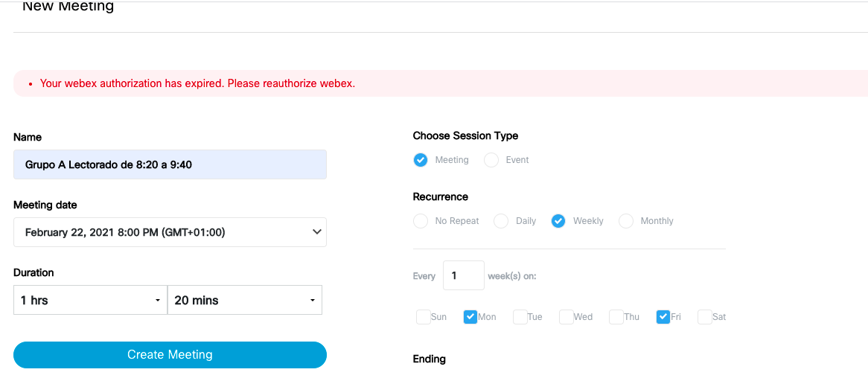Choose Weekly recurrence option
Viewport: 868px width, 381px height.
(558, 221)
